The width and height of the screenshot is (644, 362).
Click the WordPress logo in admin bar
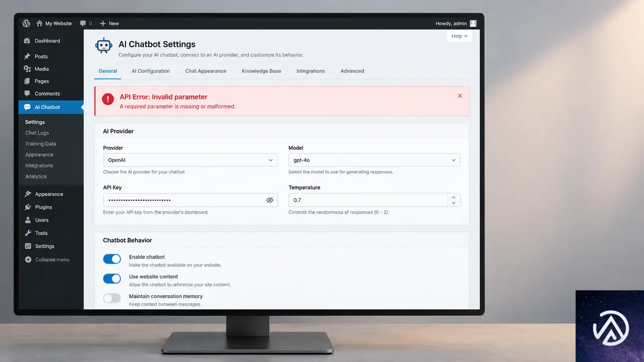[x=26, y=23]
